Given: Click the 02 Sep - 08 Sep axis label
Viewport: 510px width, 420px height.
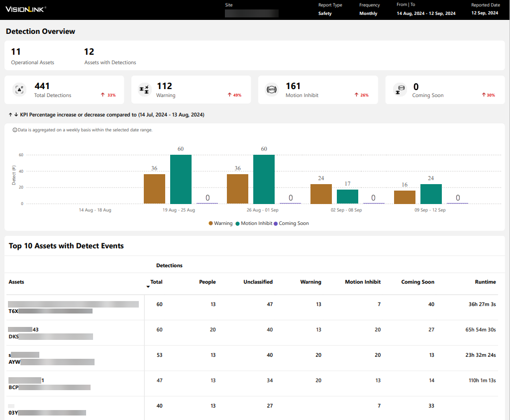Looking at the screenshot, I should coord(346,210).
